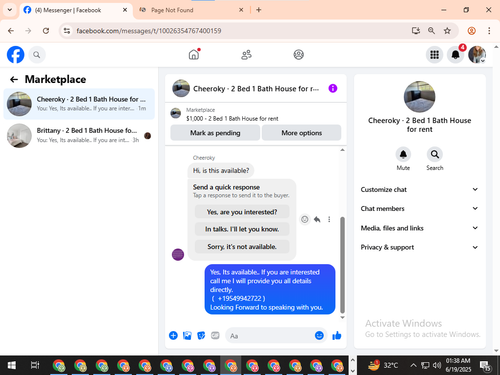Image resolution: width=500 pixels, height=375 pixels.
Task: Click the chat scroll up arrow
Action: 342,150
